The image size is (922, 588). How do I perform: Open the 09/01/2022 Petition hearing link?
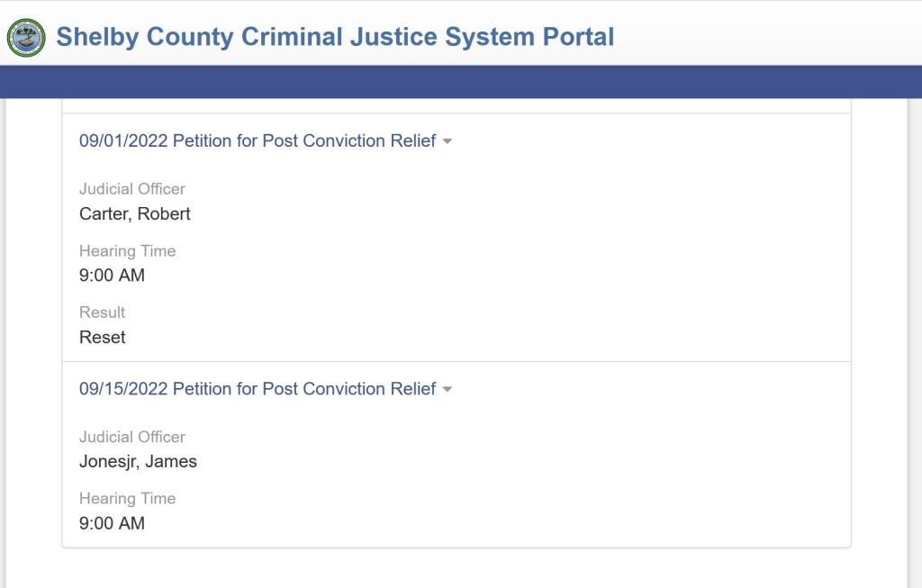(x=257, y=140)
